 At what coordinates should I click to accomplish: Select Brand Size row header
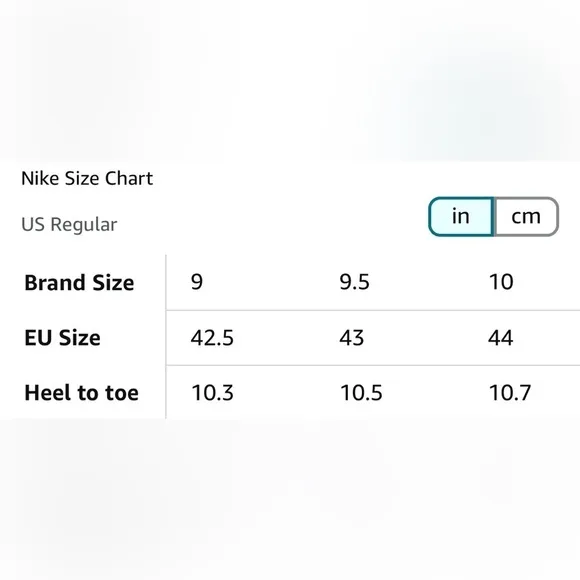pos(79,283)
